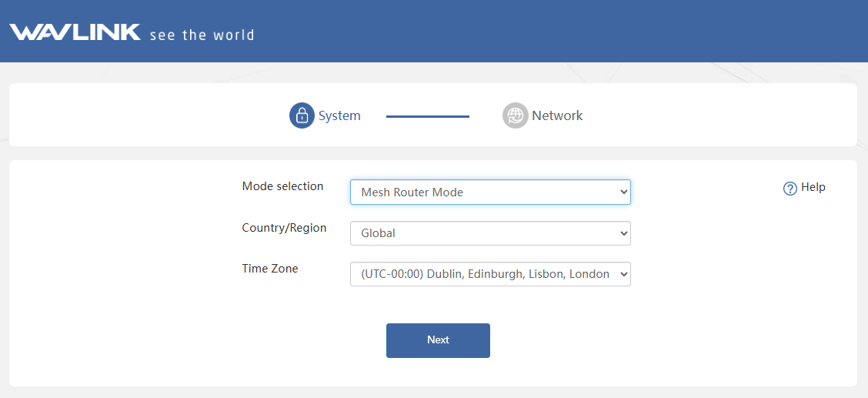Click the WAVLINK logo in header
The width and height of the screenshot is (868, 398).
pyautogui.click(x=75, y=32)
